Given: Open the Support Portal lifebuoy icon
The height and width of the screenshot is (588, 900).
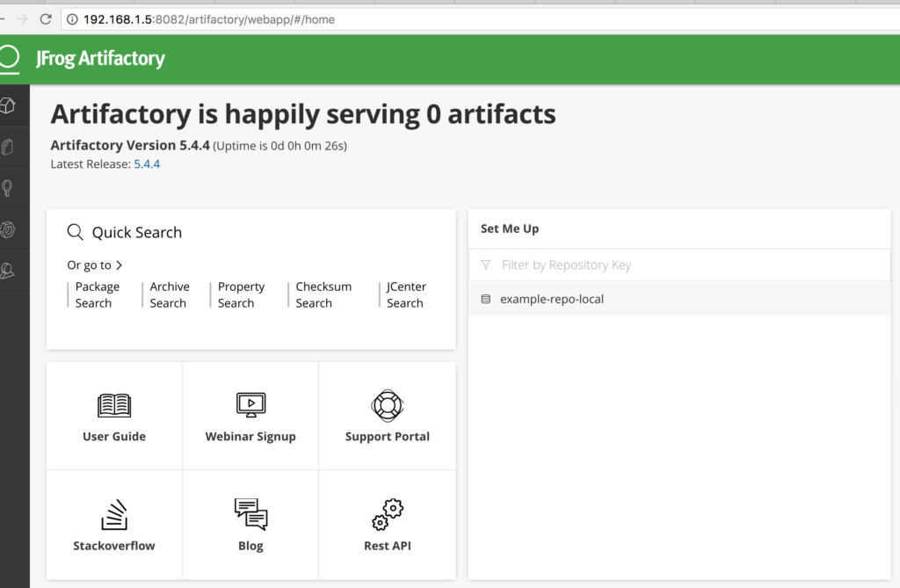Looking at the screenshot, I should (388, 405).
